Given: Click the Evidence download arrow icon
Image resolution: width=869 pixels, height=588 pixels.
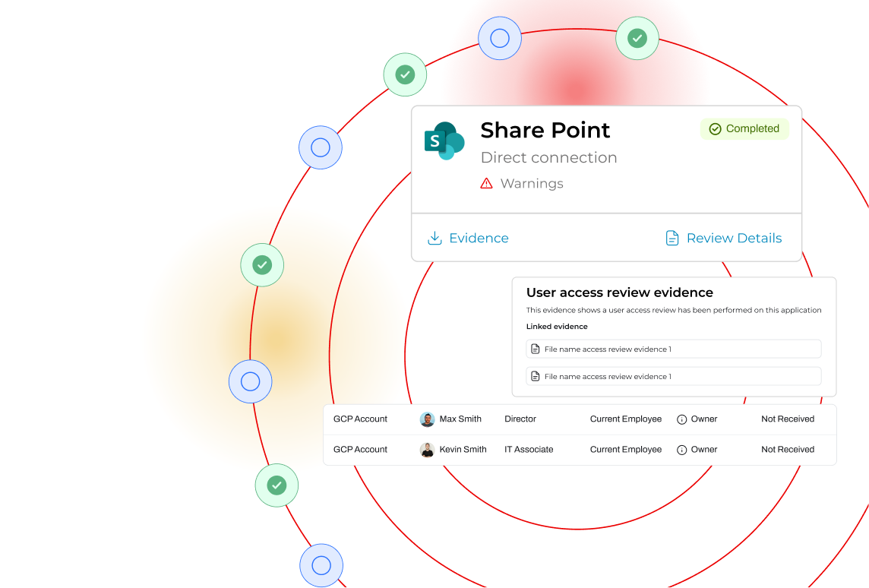Looking at the screenshot, I should pos(434,238).
